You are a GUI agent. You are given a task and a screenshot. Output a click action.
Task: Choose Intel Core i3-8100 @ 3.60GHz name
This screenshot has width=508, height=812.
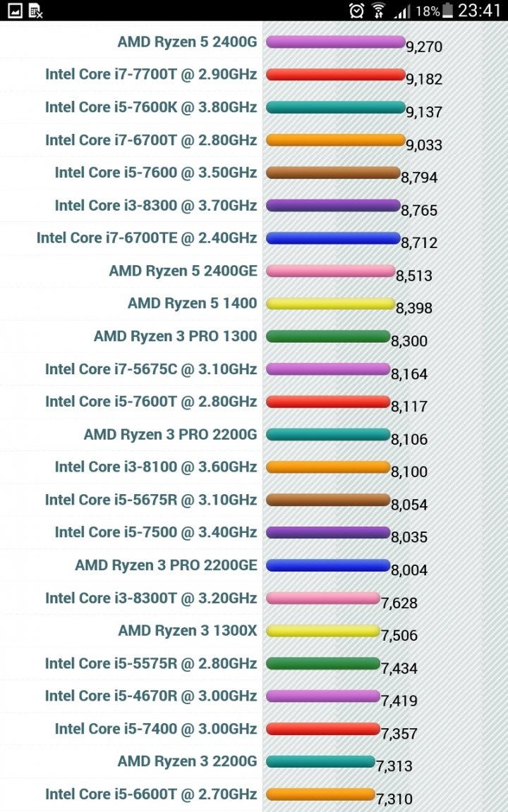point(156,467)
